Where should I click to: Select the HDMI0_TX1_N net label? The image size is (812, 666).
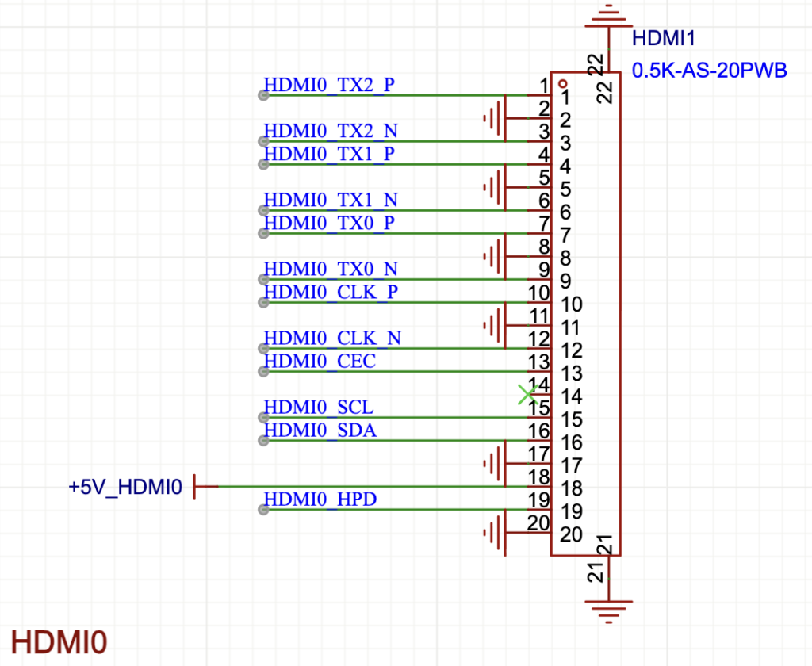[330, 200]
